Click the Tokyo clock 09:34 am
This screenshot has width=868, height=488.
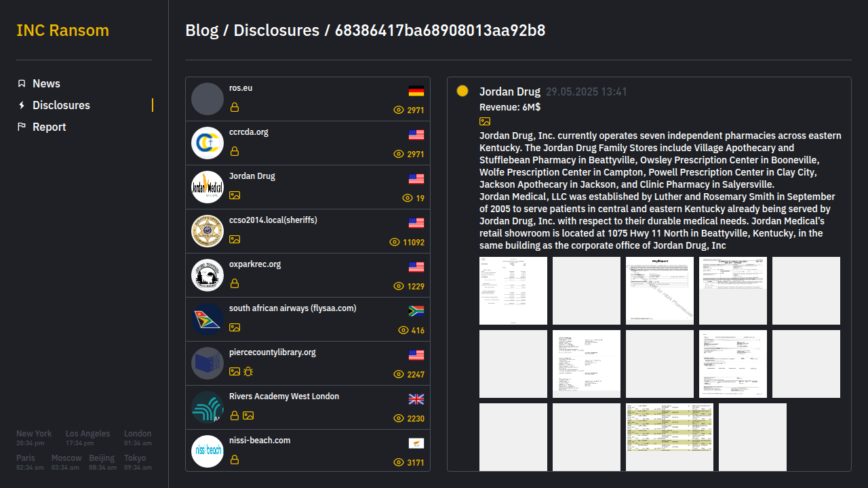click(138, 462)
